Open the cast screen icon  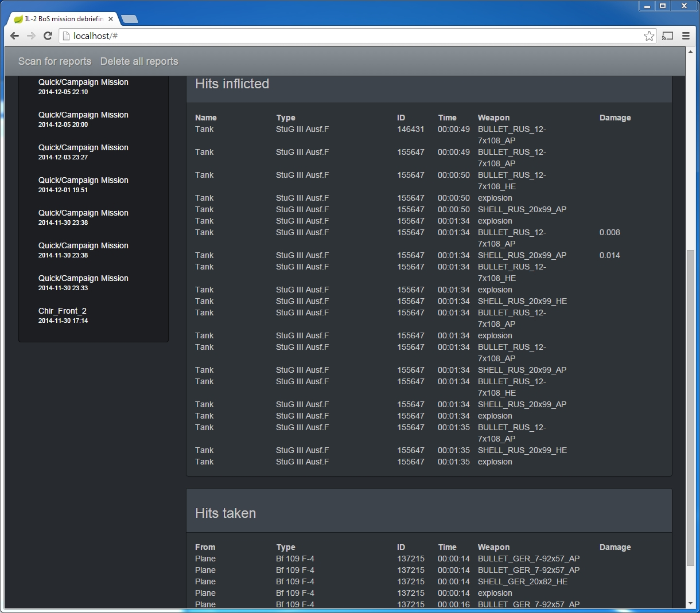(x=667, y=36)
